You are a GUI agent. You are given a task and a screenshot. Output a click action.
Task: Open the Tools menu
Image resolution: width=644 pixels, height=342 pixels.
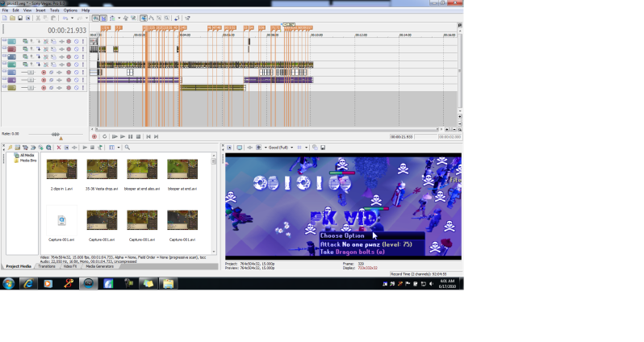click(x=55, y=10)
